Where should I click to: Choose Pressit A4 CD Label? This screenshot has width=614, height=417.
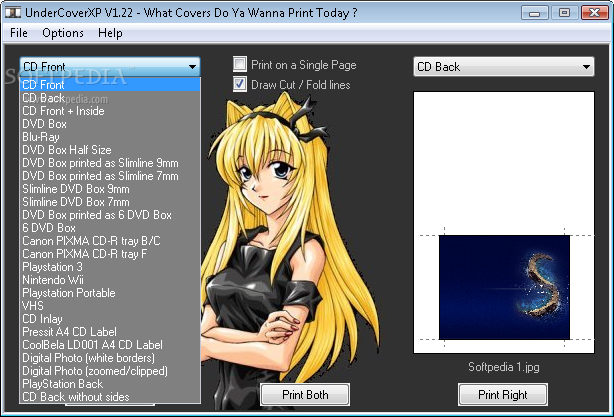(110, 332)
